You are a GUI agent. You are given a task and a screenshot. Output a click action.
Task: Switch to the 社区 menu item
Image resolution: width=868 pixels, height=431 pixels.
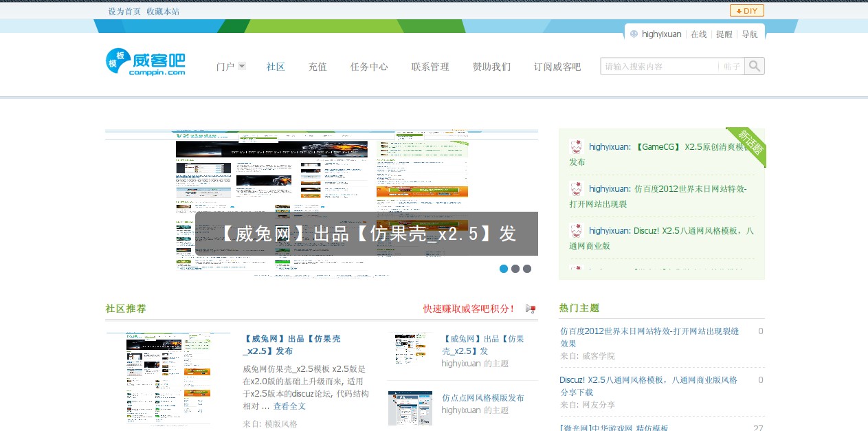[276, 67]
